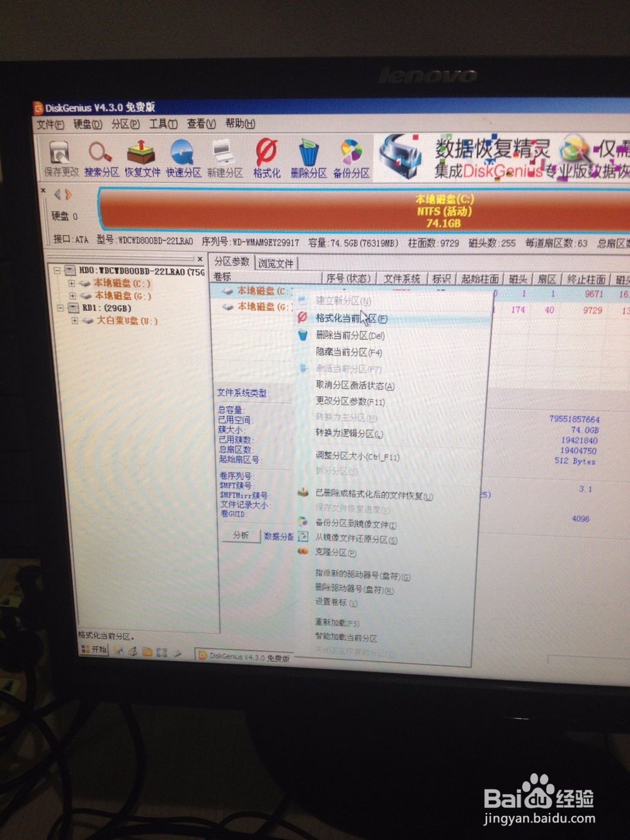Click the Save Changes (保存更改) toolbar icon
Screen dimensions: 630x840
tap(61, 158)
